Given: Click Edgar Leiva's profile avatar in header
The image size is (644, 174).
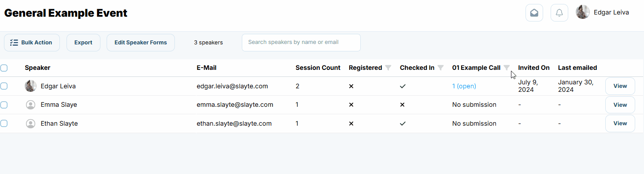Looking at the screenshot, I should coord(583,12).
